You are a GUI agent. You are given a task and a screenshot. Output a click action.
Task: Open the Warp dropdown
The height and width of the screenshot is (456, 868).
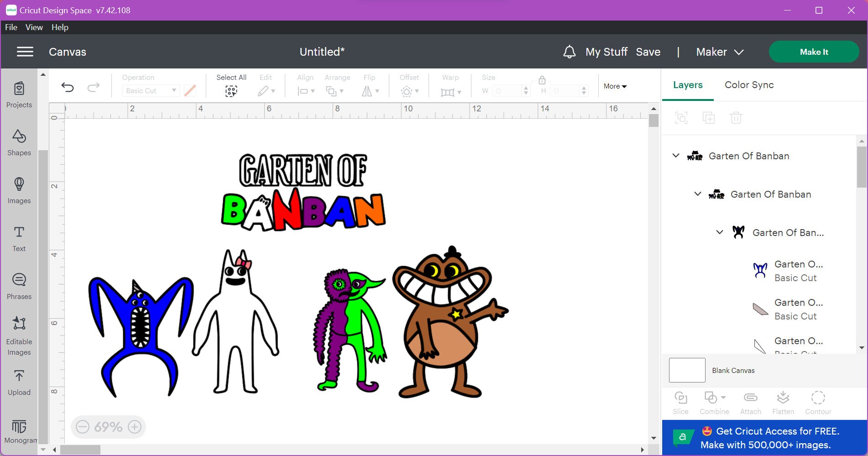point(451,92)
